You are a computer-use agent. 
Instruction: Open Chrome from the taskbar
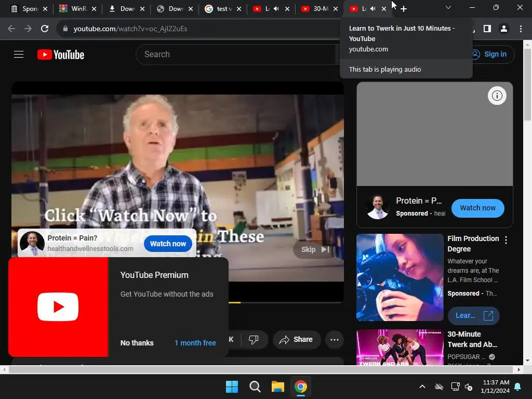(301, 387)
